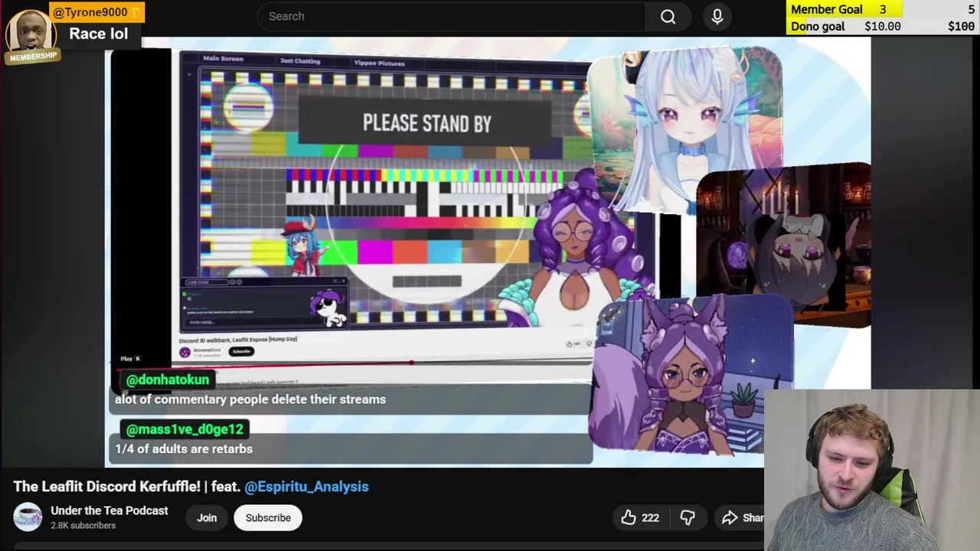Click the @donhatokun chat username
This screenshot has width=980, height=551.
pos(167,380)
